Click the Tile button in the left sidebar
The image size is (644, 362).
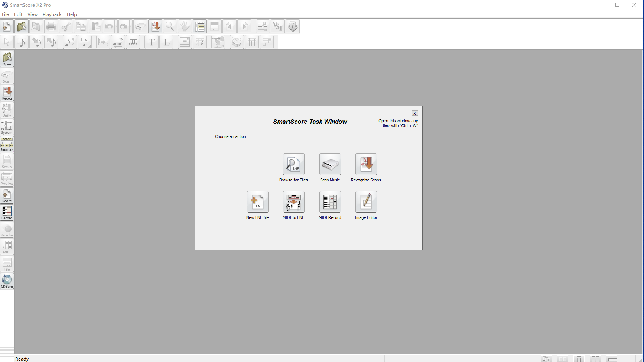[x=7, y=264]
